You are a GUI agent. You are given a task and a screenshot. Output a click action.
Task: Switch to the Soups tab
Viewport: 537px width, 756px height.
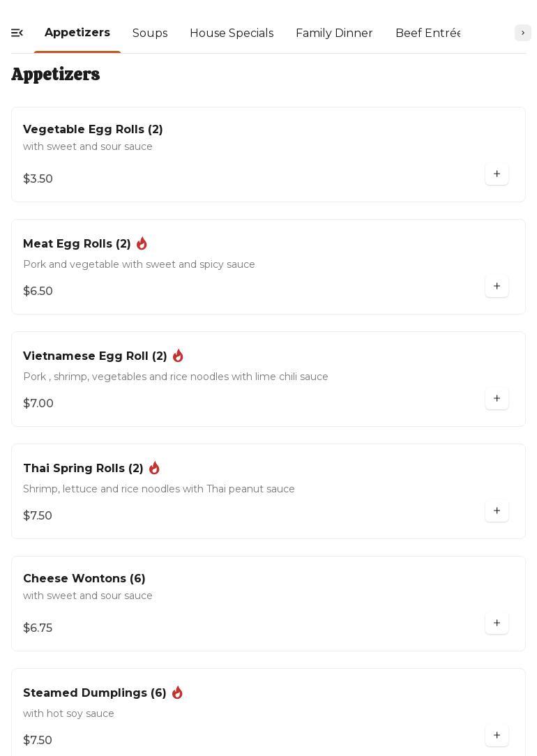[150, 33]
